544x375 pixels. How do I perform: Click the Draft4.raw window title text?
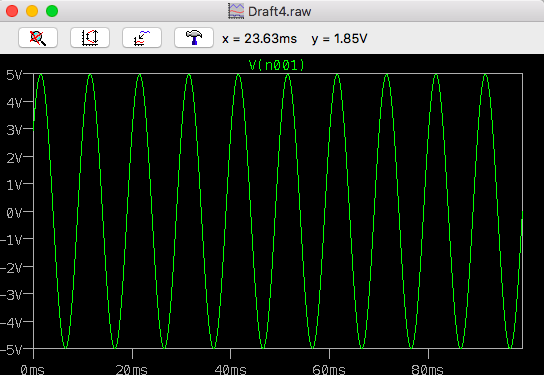280,11
